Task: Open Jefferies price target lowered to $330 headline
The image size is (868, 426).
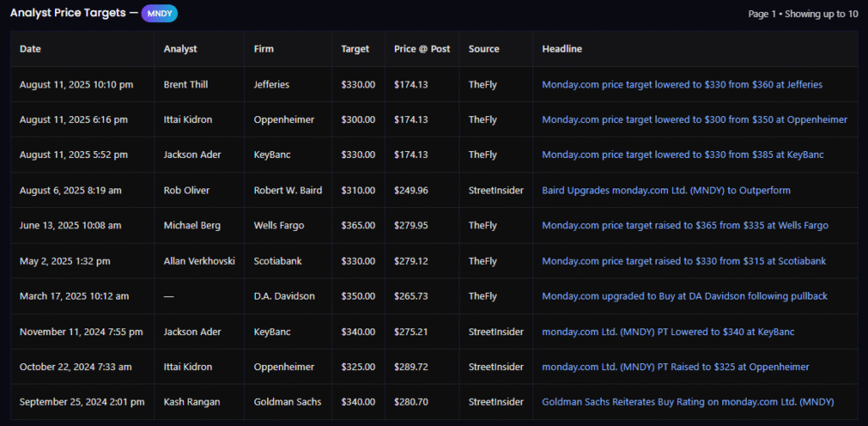Action: click(x=682, y=85)
